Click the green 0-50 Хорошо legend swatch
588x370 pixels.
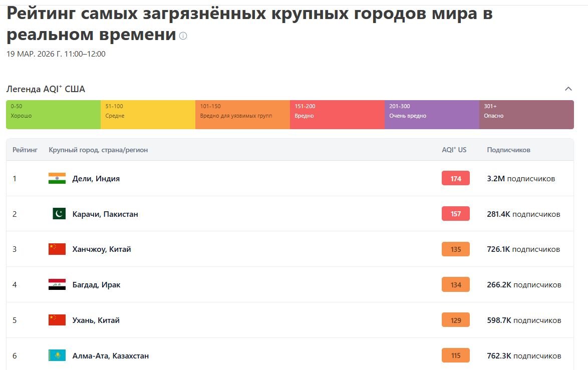(53, 115)
